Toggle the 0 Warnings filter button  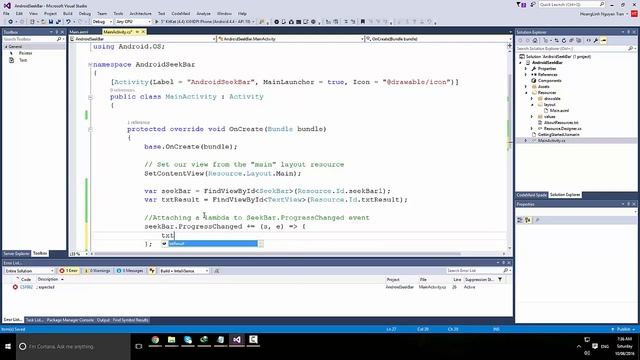(97, 271)
